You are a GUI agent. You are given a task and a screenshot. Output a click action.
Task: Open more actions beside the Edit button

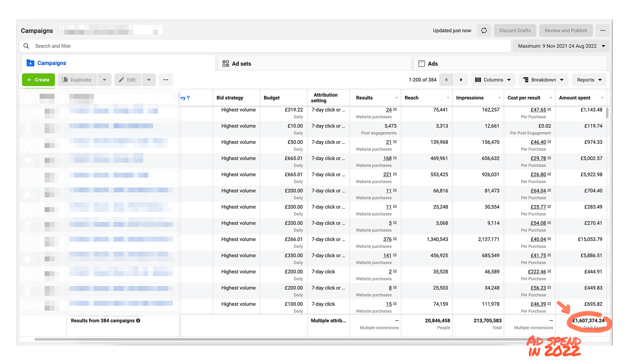pyautogui.click(x=166, y=80)
